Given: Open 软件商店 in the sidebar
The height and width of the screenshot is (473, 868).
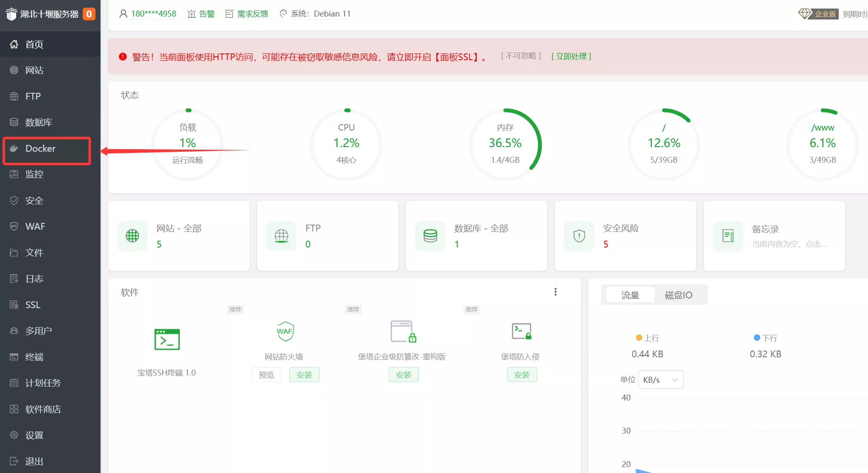Looking at the screenshot, I should click(43, 409).
